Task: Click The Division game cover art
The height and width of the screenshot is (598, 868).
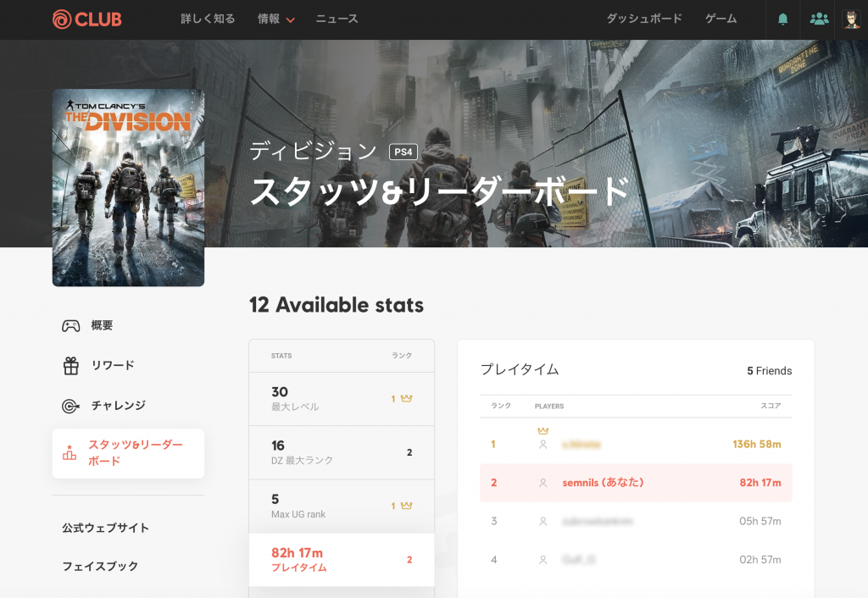Action: [129, 187]
